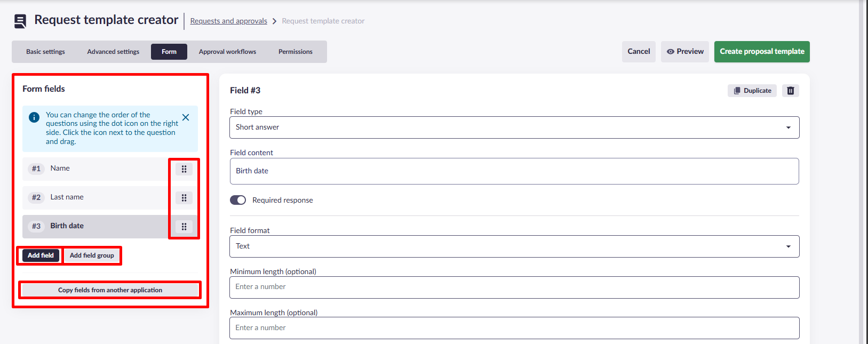The width and height of the screenshot is (868, 344).
Task: Focus the Maximum length input
Action: 514,328
